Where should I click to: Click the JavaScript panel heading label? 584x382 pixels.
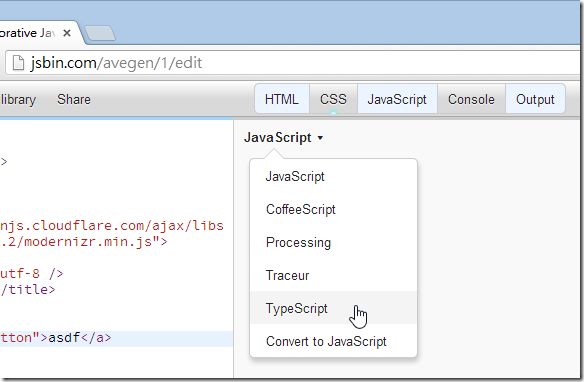[x=278, y=137]
